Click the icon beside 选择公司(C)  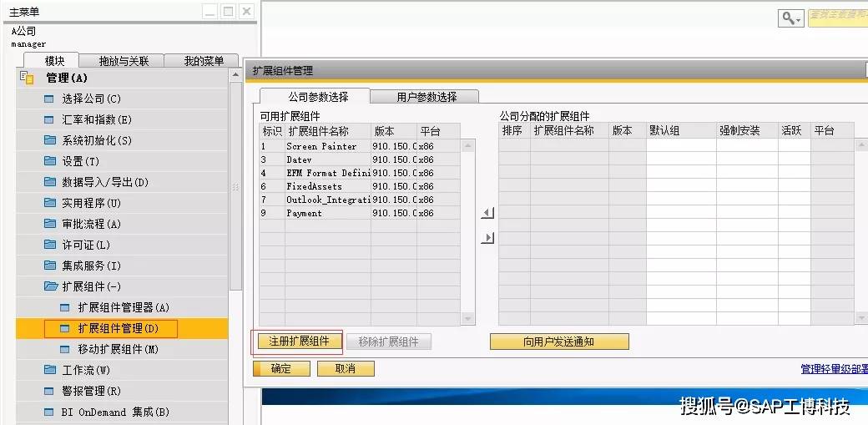[50, 99]
